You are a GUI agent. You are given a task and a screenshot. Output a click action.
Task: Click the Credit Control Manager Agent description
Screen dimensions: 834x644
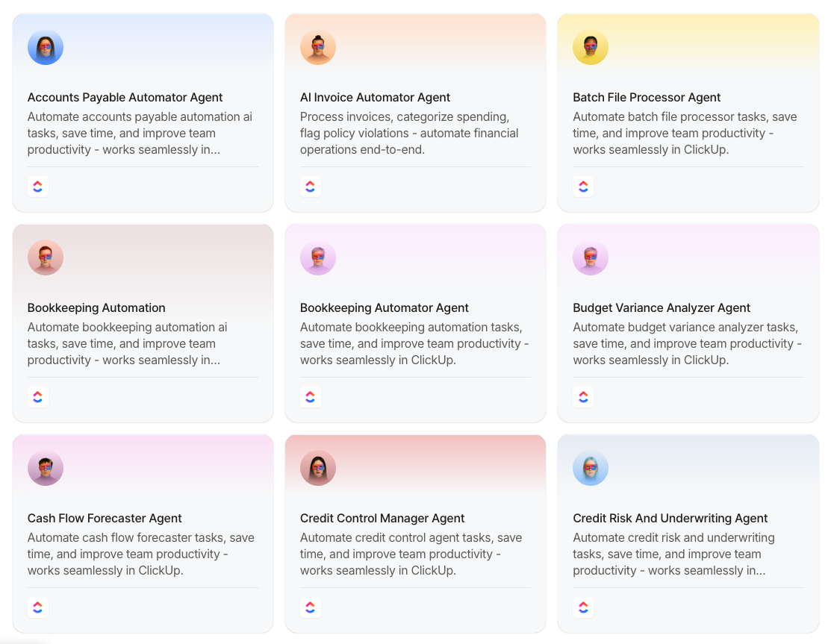[411, 554]
